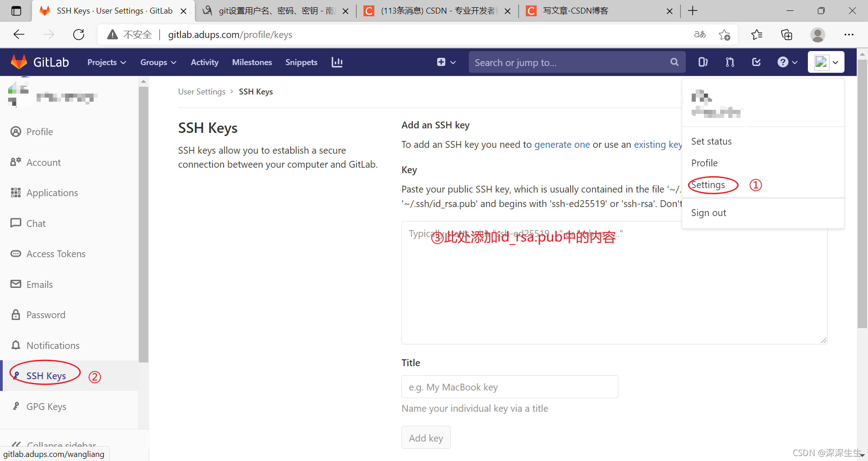Open the analytics bar chart icon

click(x=337, y=62)
